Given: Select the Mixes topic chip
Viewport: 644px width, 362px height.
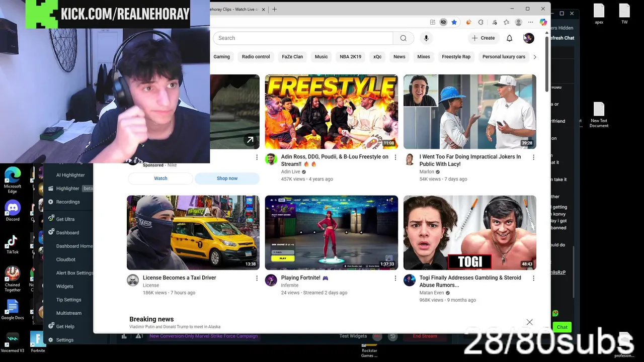Looking at the screenshot, I should pos(424,57).
